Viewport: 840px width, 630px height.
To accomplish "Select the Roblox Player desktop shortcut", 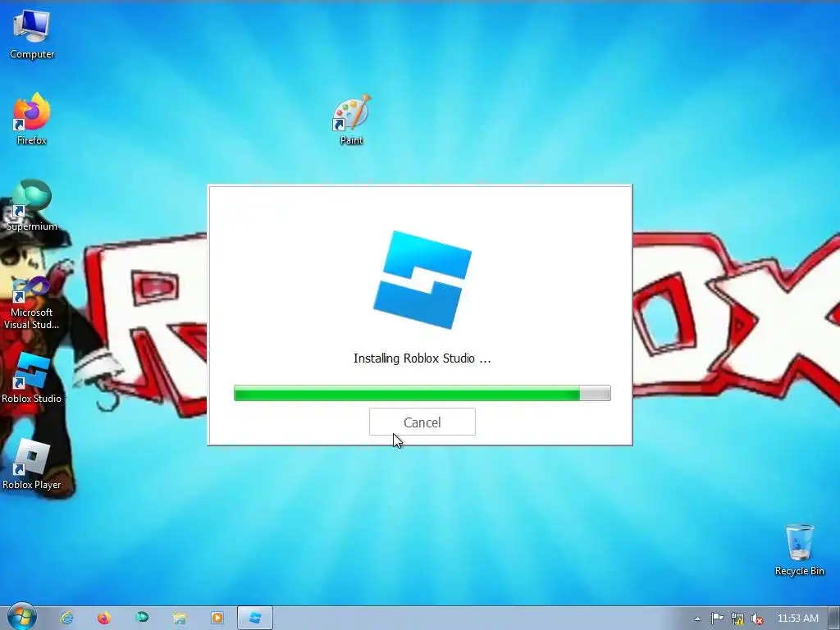I will pyautogui.click(x=32, y=464).
